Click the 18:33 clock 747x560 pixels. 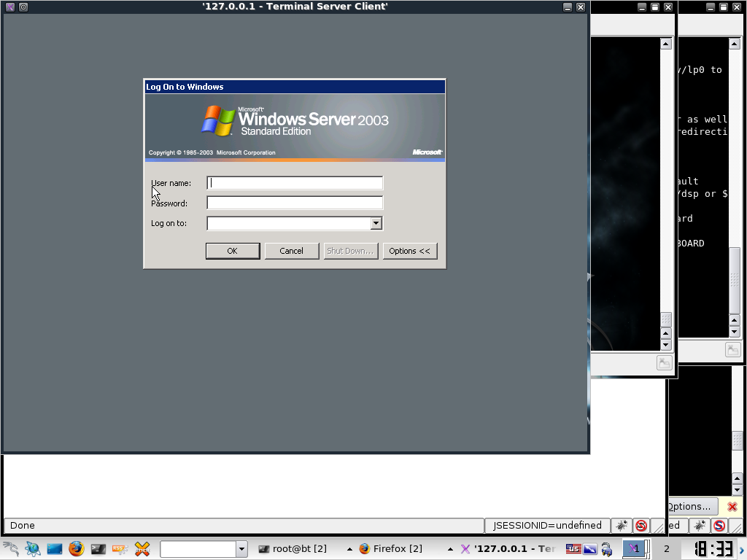click(713, 549)
